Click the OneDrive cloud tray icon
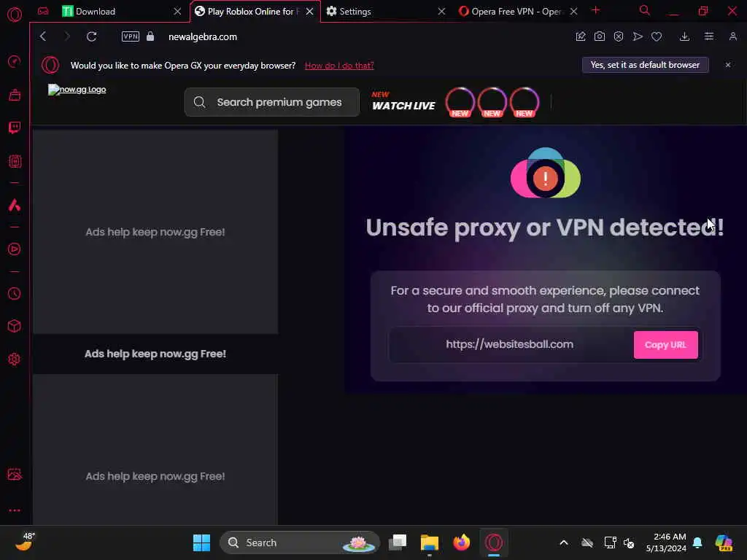This screenshot has height=560, width=747. coord(587,542)
